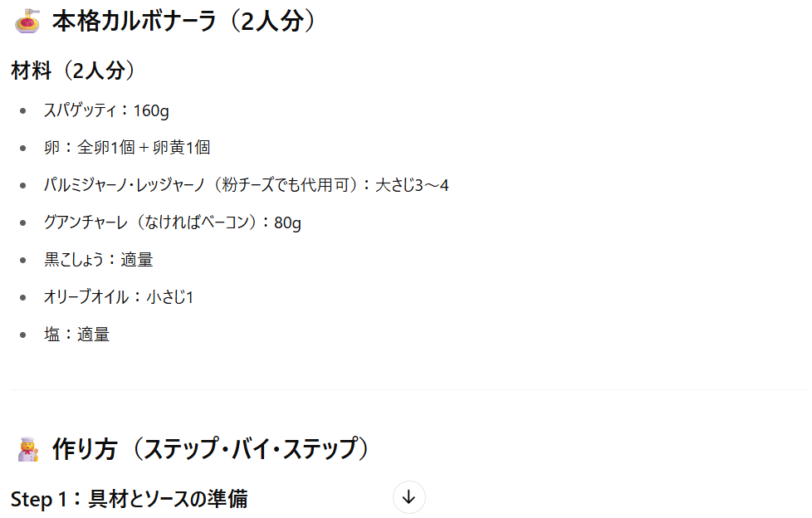Click the Step 1:具材とソースの準備 heading

click(x=129, y=499)
